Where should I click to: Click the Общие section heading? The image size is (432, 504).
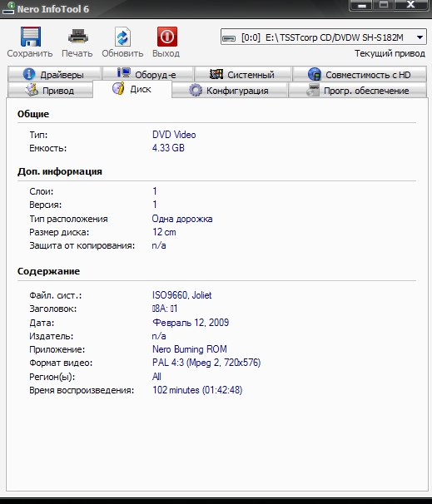tap(33, 114)
